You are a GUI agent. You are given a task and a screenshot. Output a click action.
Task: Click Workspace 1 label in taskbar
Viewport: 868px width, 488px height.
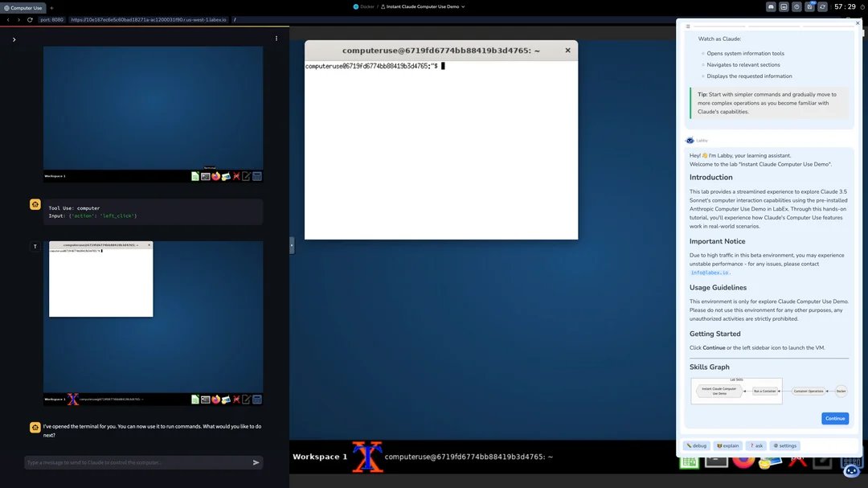coord(320,457)
